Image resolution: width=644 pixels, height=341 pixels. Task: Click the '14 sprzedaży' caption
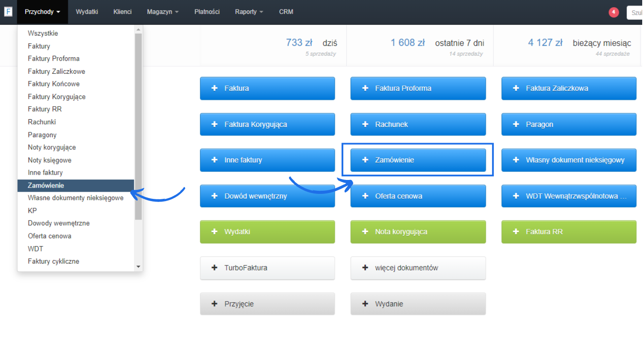coord(466,54)
